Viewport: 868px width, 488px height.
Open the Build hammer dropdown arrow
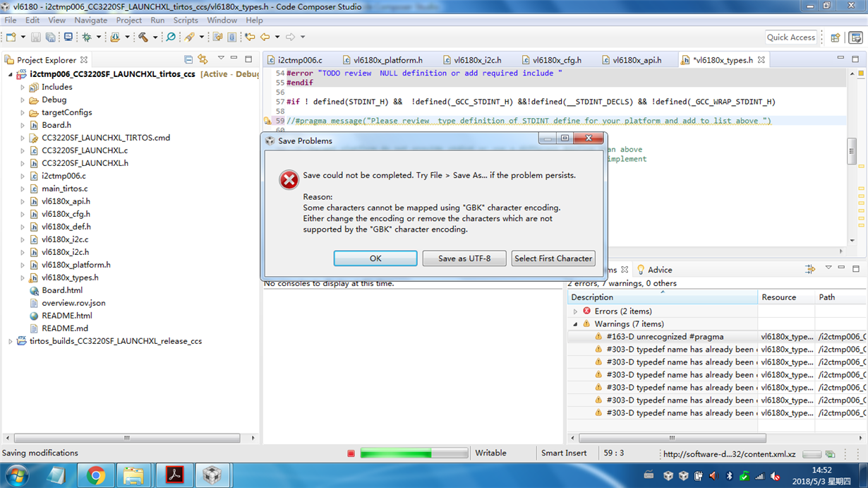(155, 37)
